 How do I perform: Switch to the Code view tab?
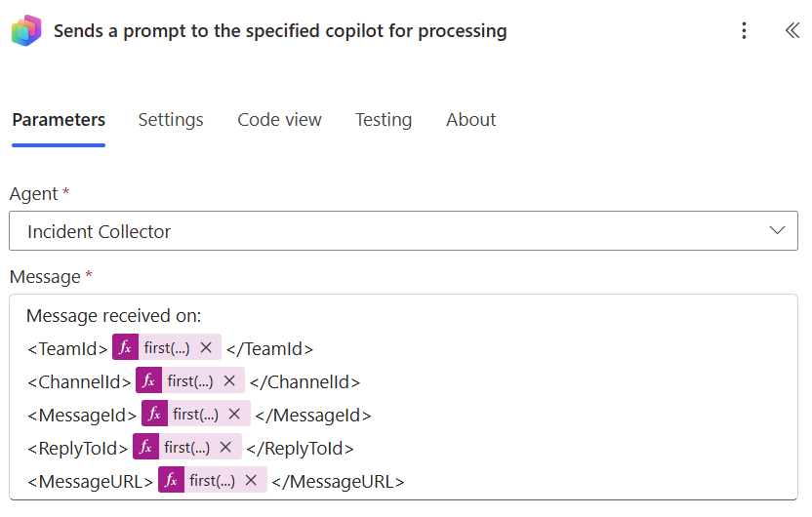[280, 120]
